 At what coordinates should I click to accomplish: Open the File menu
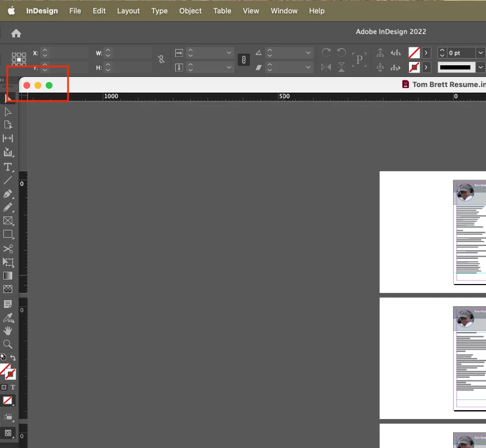click(75, 11)
